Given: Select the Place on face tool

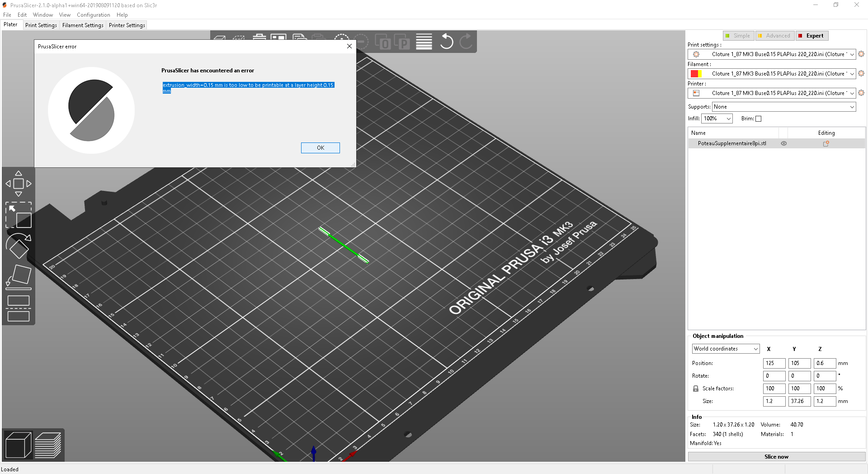Looking at the screenshot, I should coord(19,277).
